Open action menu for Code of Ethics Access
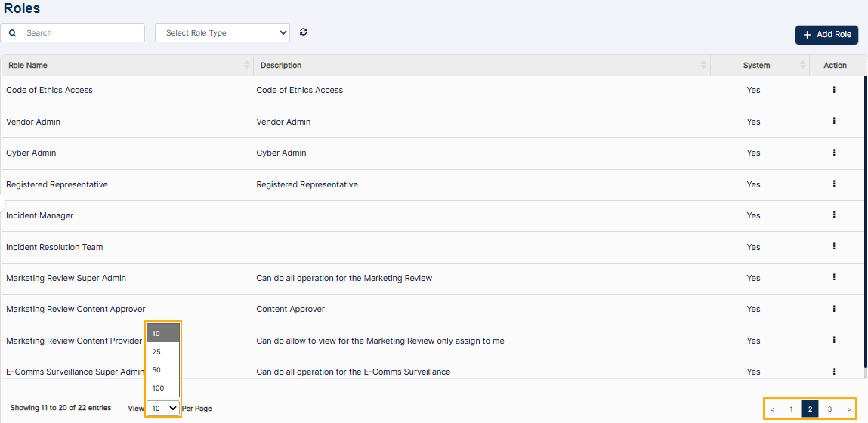 [x=834, y=90]
